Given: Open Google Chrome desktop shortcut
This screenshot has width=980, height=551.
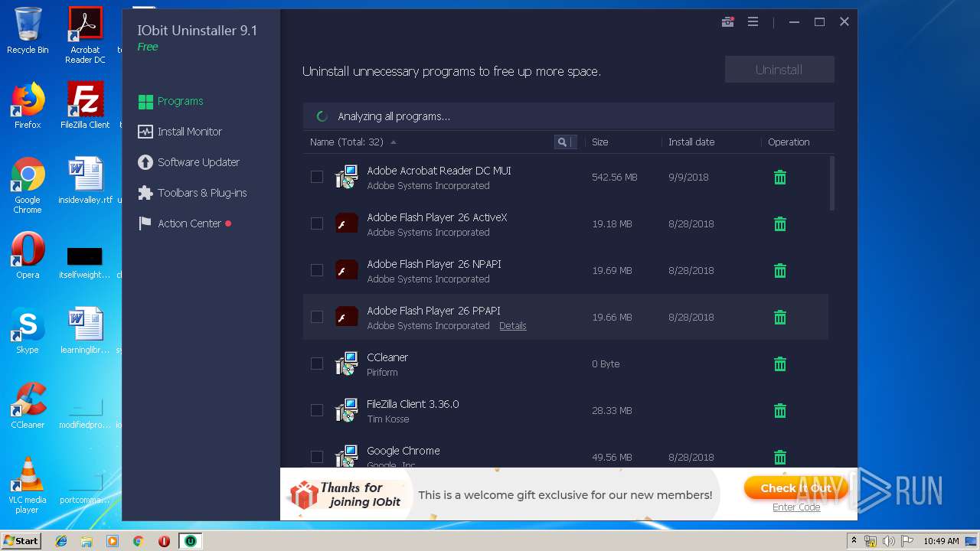Looking at the screenshot, I should tap(28, 186).
